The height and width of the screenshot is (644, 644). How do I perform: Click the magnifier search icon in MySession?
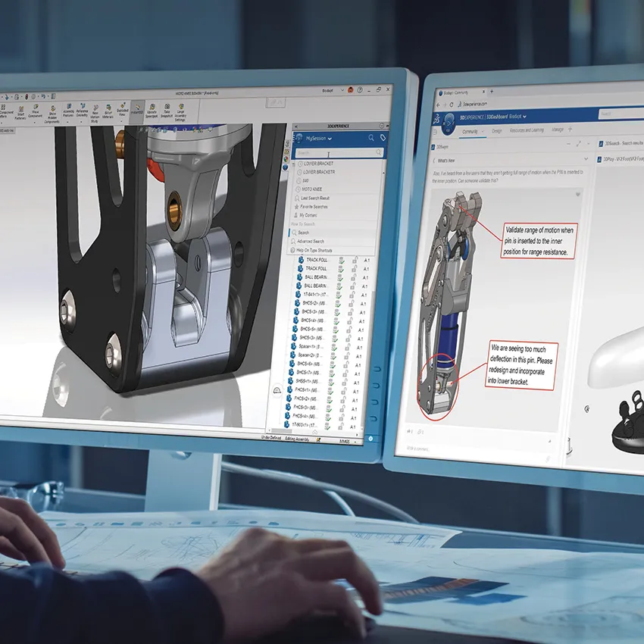[371, 138]
